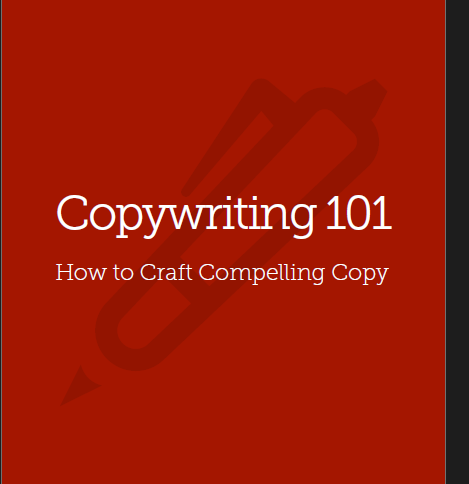Click empty red space above the pen graphic

click(x=223, y=37)
